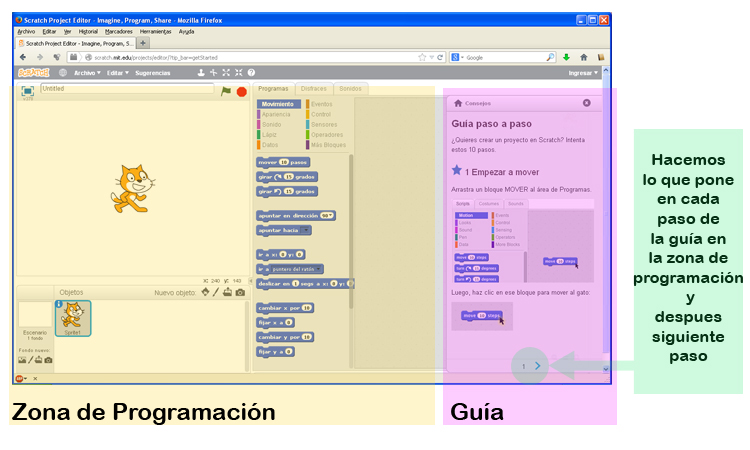This screenshot has width=750, height=450.
Task: Toggle full screen stage mode icon
Action: (x=28, y=91)
